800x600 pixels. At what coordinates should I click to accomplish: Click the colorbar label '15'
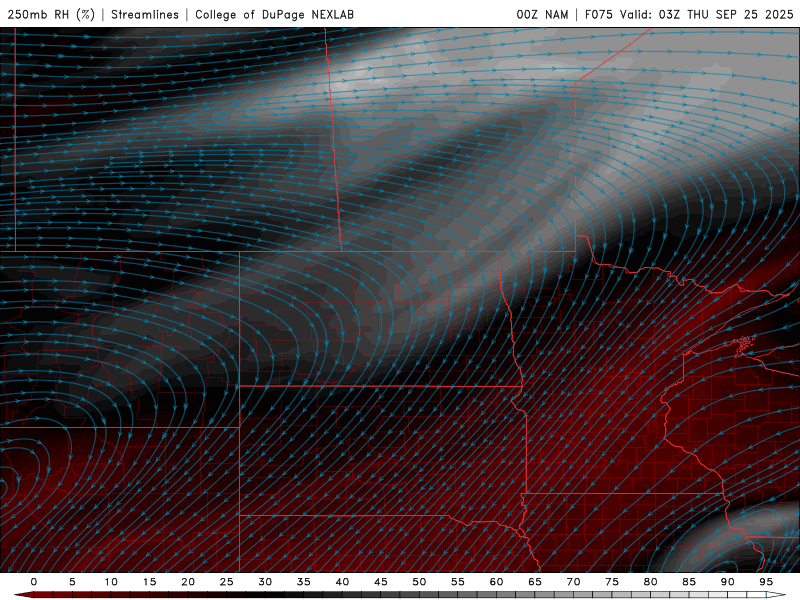149,582
